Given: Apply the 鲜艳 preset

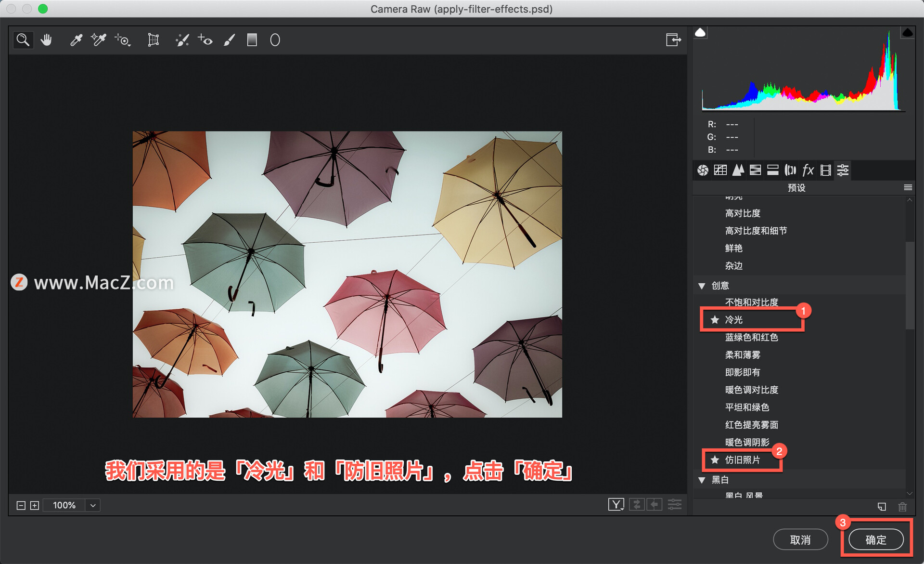Looking at the screenshot, I should (x=734, y=249).
